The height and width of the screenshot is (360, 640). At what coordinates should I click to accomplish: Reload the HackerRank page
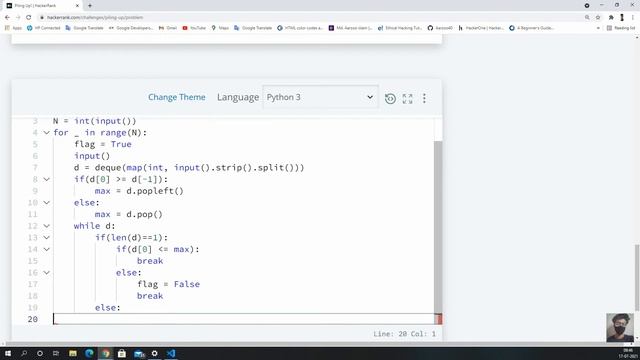coord(29,18)
